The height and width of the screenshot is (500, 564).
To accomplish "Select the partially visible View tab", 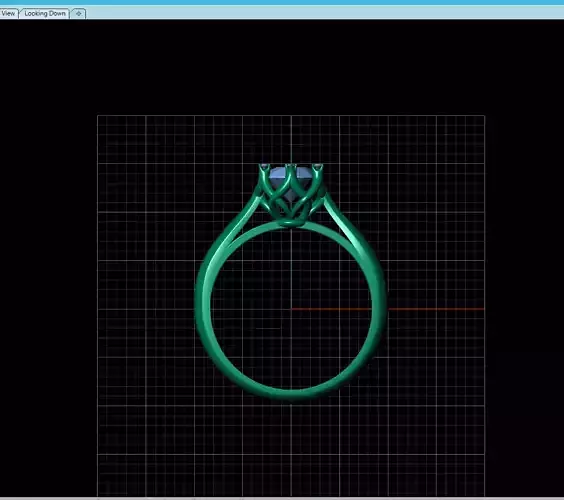I will pyautogui.click(x=9, y=14).
